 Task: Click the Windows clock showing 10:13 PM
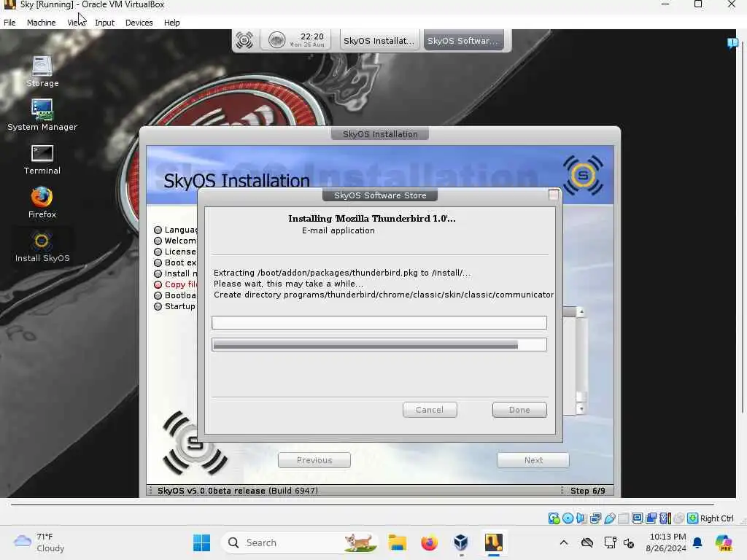pyautogui.click(x=667, y=542)
